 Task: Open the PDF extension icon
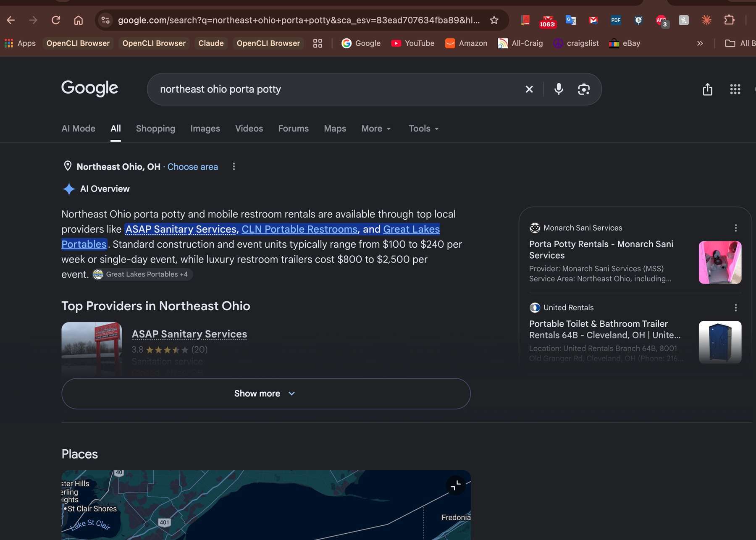[x=616, y=20]
